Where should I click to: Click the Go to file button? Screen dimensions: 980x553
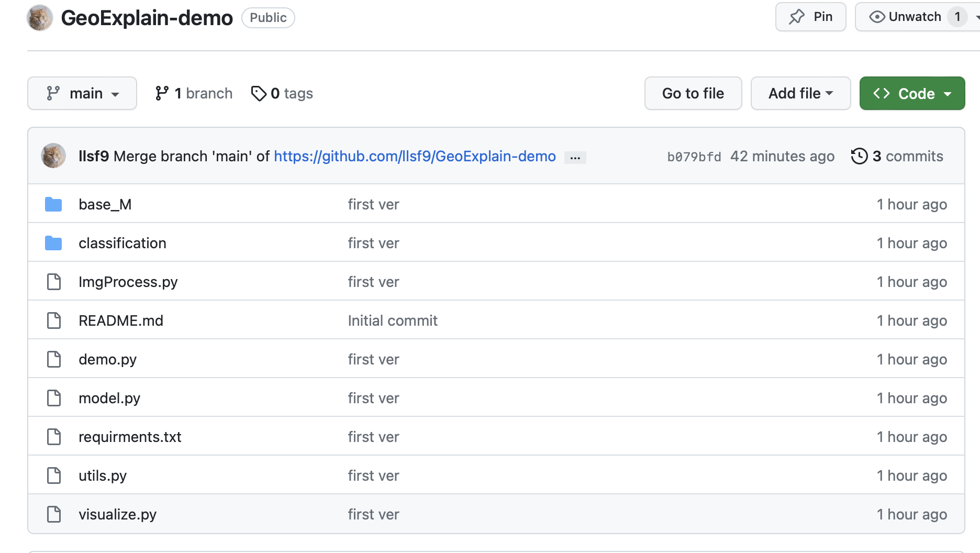click(693, 93)
